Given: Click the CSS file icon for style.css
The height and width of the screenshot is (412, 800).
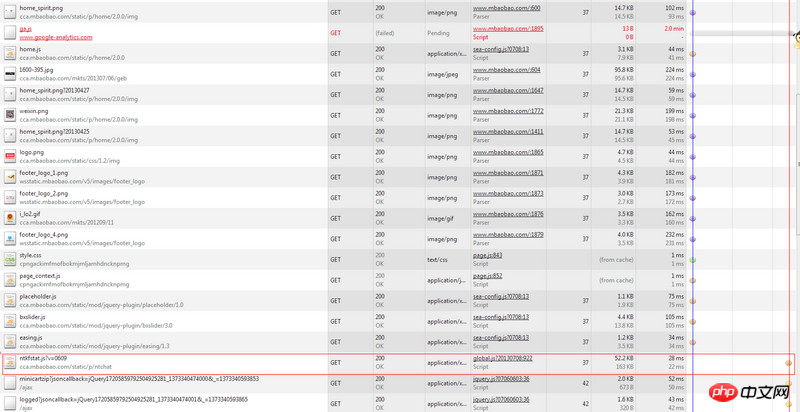Looking at the screenshot, I should (10, 260).
